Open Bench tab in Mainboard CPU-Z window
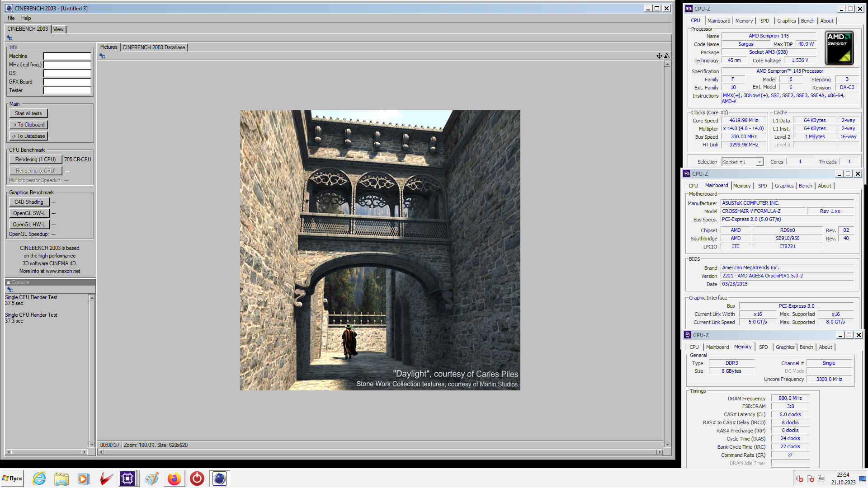 [806, 186]
